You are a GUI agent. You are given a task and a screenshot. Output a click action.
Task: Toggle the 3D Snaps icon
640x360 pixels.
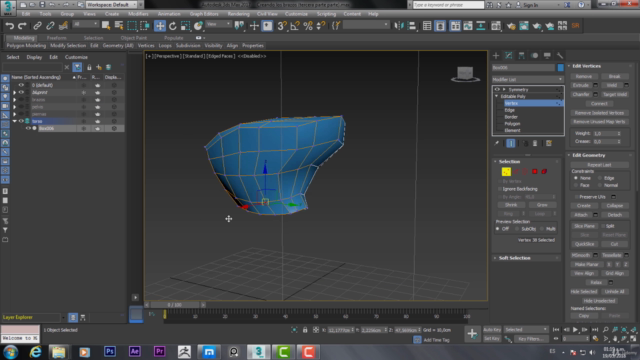282,26
